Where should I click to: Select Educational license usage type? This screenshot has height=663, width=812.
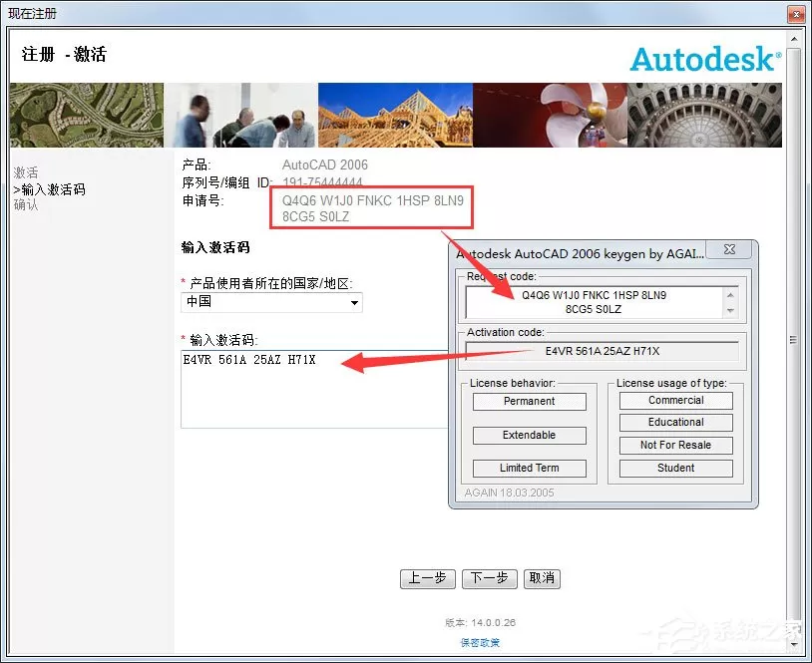pyautogui.click(x=675, y=423)
